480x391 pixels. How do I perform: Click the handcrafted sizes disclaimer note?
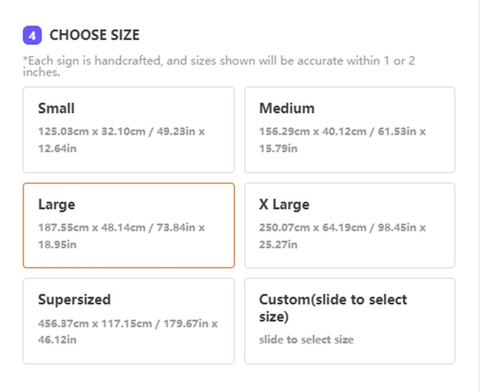click(219, 66)
